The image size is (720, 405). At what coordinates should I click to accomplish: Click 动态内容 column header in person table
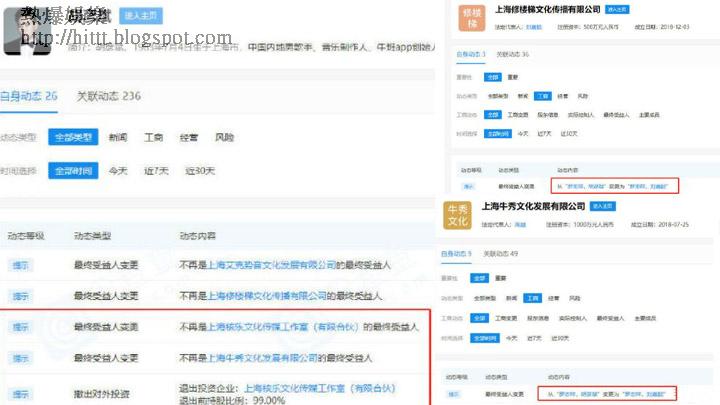pos(197,236)
